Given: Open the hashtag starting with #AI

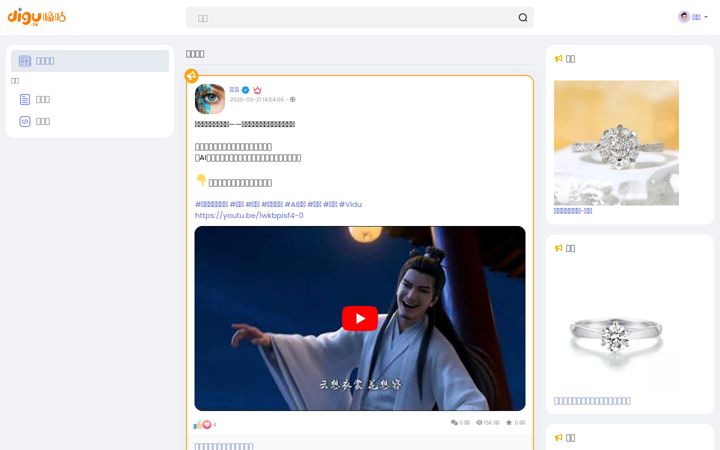Looking at the screenshot, I should [x=295, y=204].
